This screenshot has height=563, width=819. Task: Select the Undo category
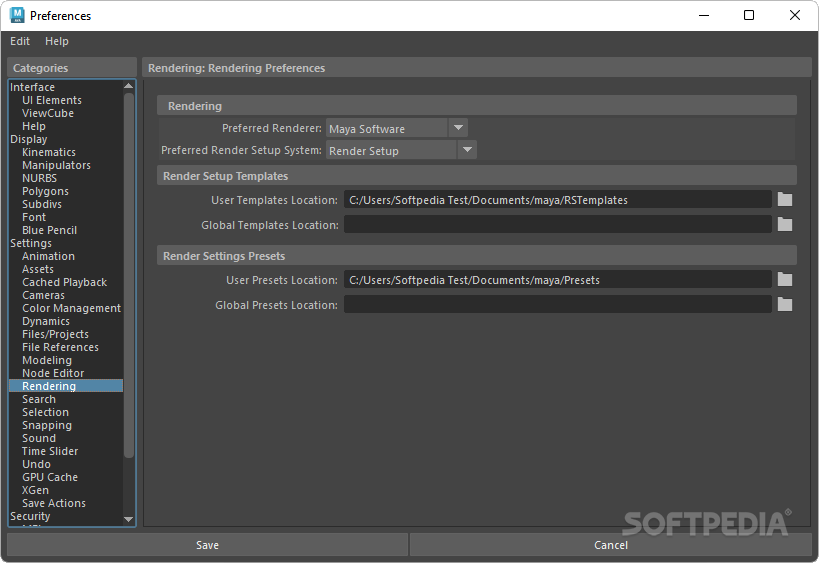click(36, 464)
